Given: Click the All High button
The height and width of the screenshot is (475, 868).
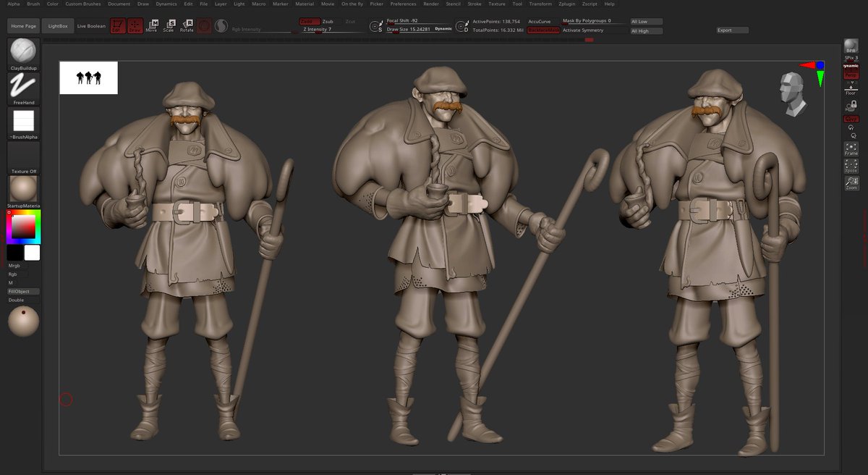Looking at the screenshot, I should tap(647, 31).
